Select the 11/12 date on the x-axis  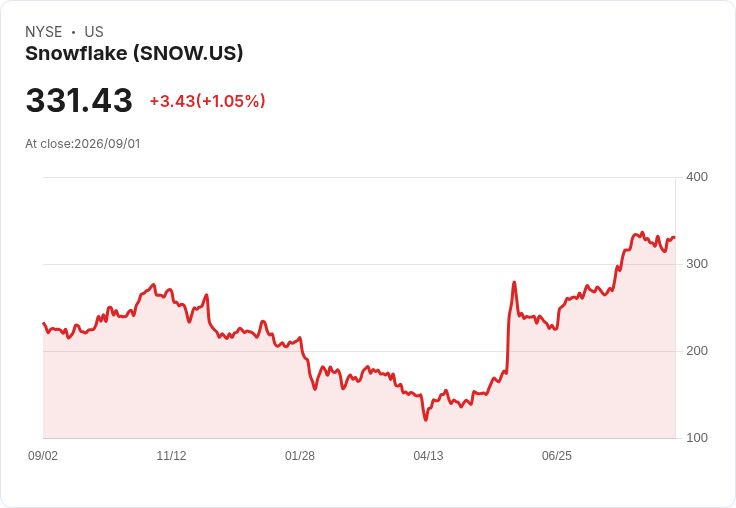(171, 455)
